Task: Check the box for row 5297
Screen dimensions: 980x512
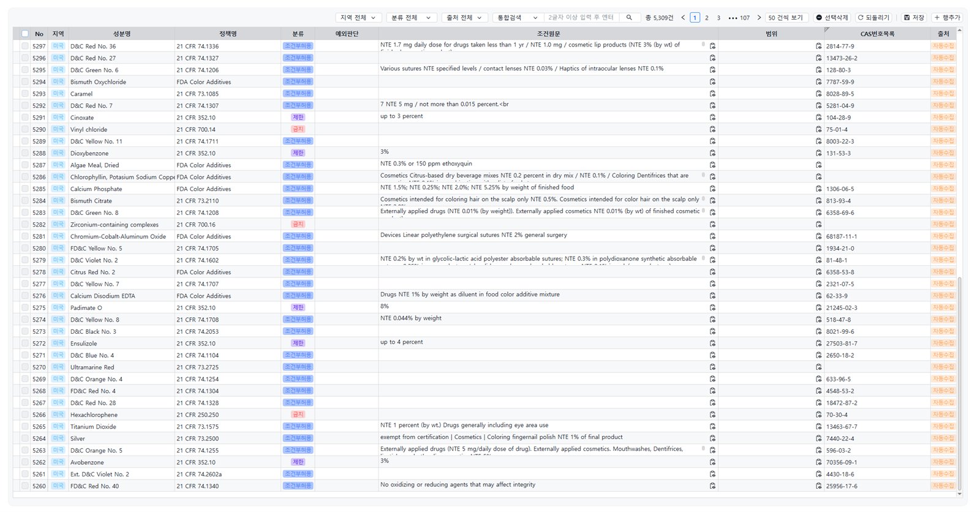Action: [24, 46]
